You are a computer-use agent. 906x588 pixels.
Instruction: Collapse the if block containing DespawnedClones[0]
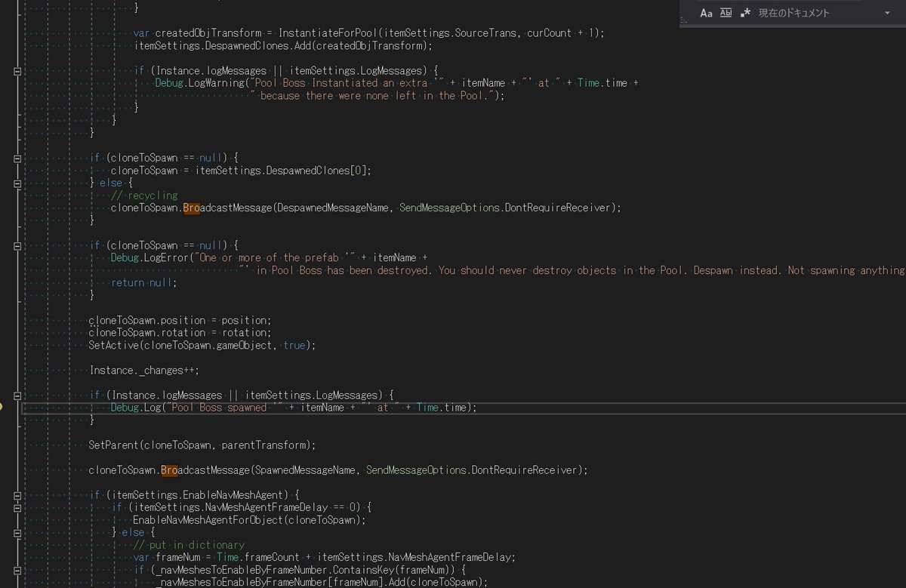[17, 158]
